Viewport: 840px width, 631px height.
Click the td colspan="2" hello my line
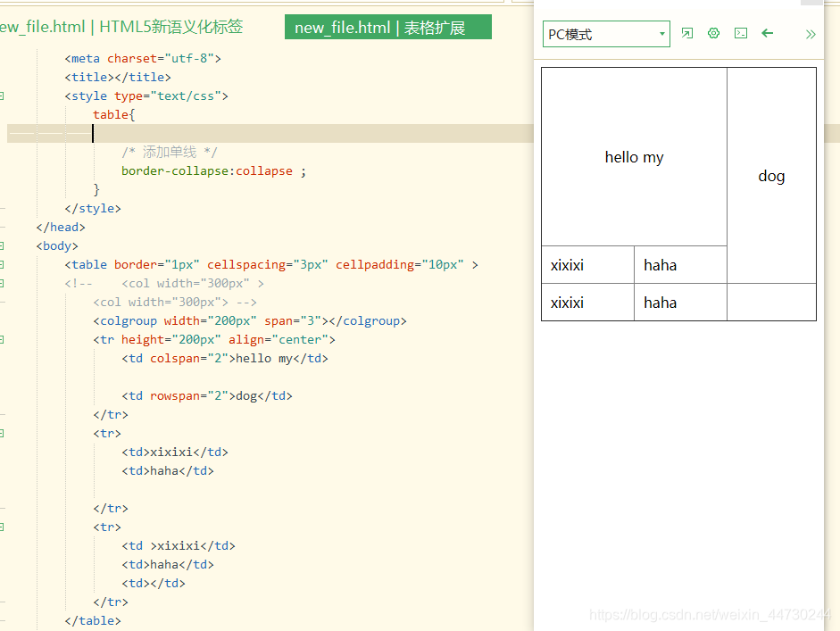click(x=224, y=359)
